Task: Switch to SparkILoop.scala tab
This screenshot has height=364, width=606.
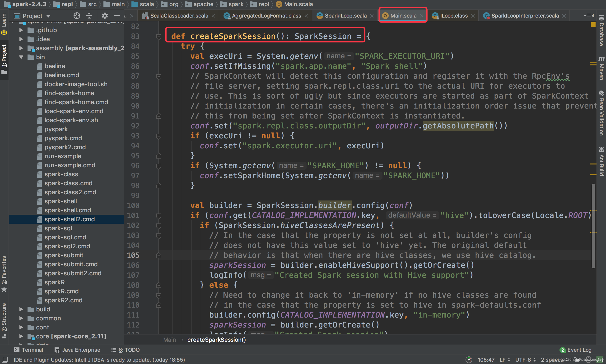Action: click(345, 16)
